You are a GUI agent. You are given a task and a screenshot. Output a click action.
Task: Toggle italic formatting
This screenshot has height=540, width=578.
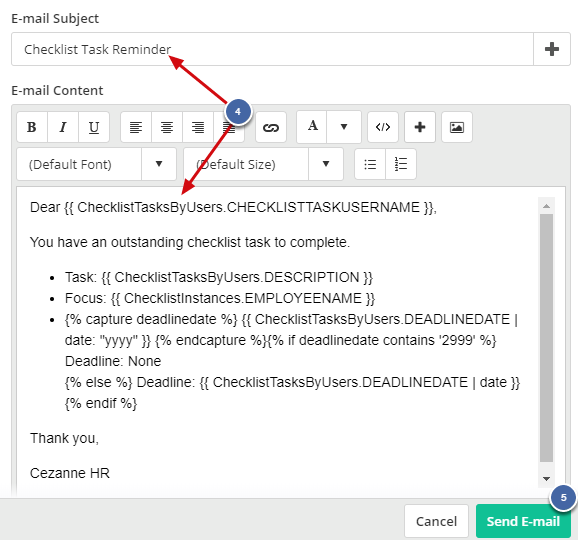[x=63, y=127]
